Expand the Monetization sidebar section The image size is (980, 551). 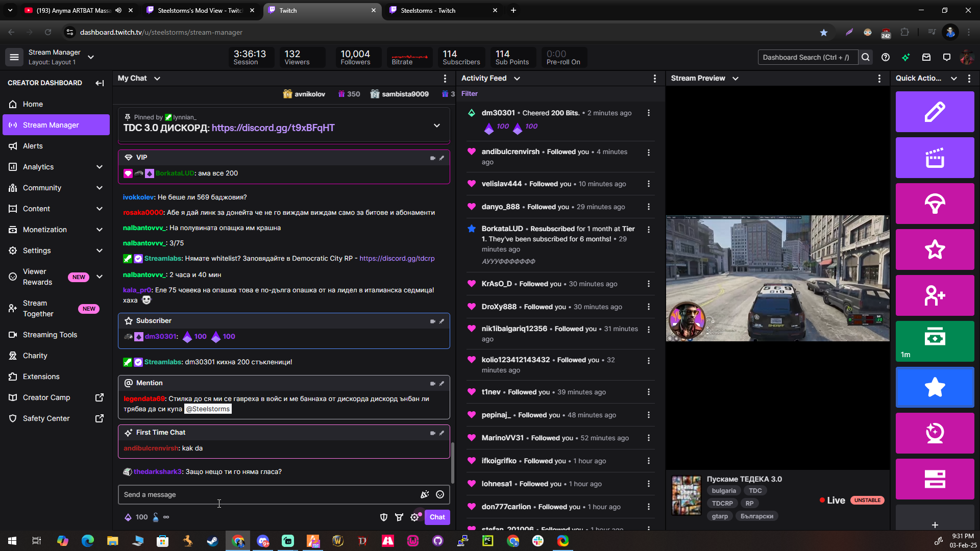(100, 230)
